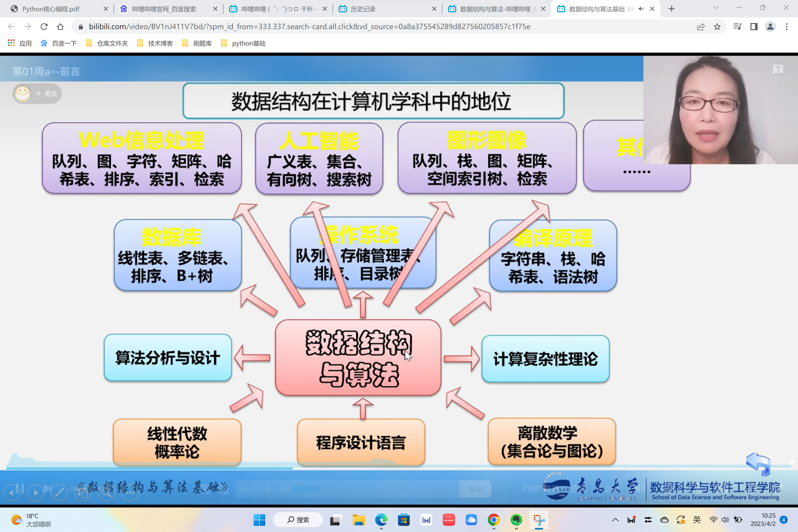Bookmark this page with the star
798x532 pixels.
coord(717,26)
